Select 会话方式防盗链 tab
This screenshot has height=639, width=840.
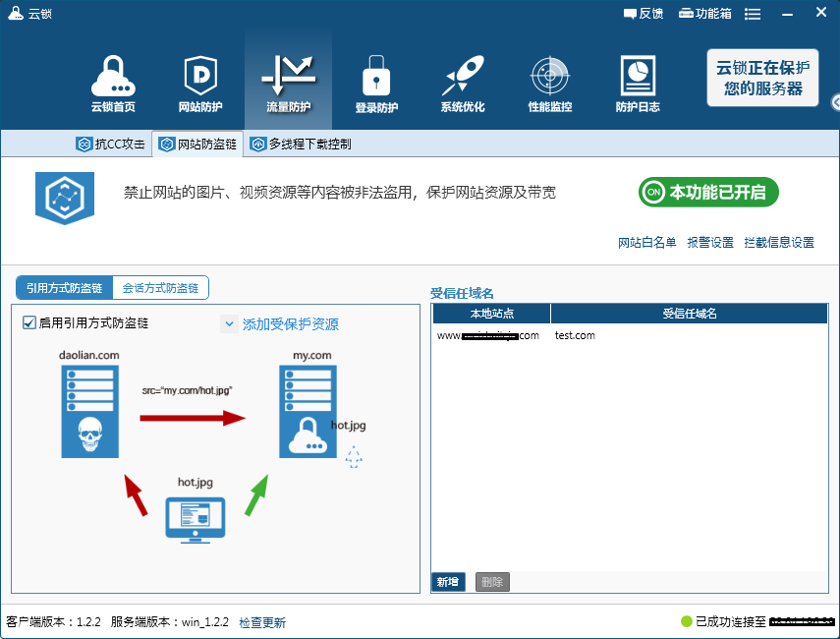[x=161, y=288]
